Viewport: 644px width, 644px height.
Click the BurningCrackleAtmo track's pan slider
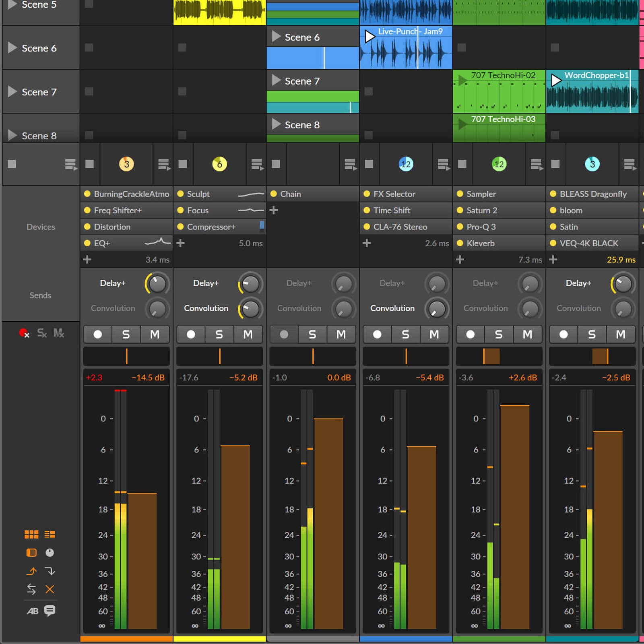click(x=126, y=356)
